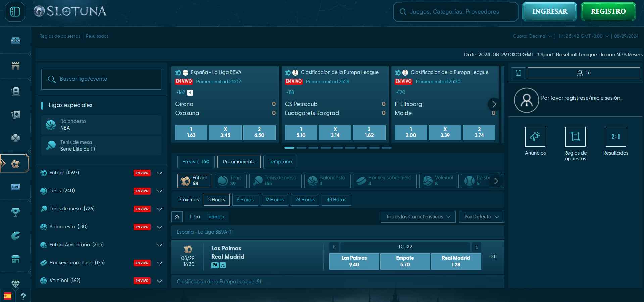Open the top picture icon in left sidebar
This screenshot has height=302, width=644.
(x=15, y=41)
